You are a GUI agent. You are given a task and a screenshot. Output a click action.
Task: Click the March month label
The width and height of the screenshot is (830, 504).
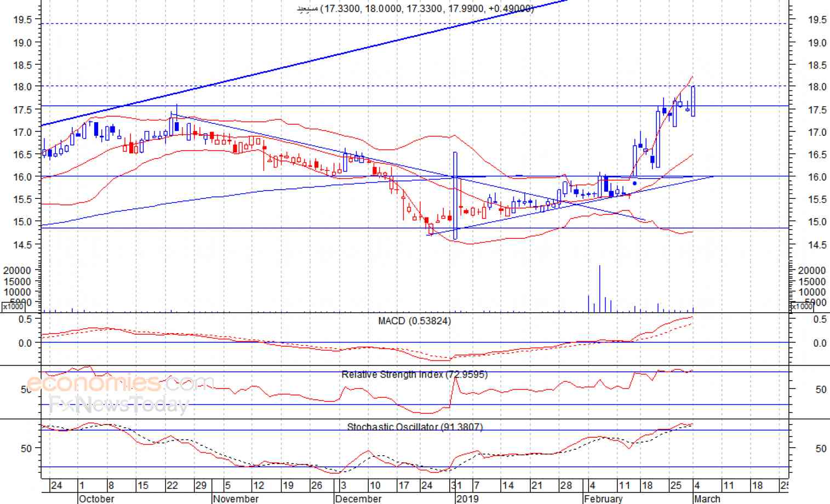(x=707, y=499)
